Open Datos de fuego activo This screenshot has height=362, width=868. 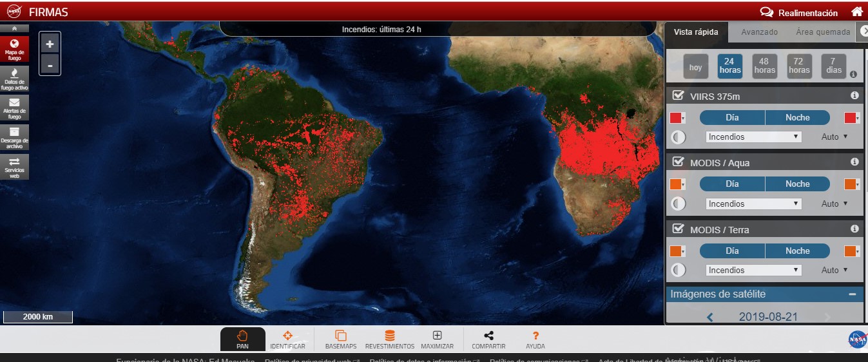(14, 78)
